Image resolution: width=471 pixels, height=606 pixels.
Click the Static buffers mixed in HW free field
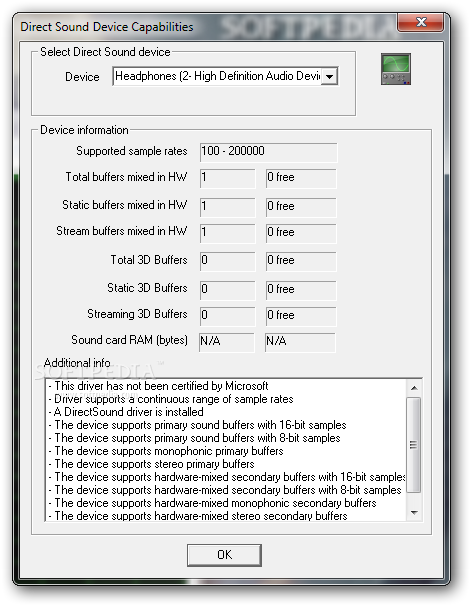coord(301,207)
